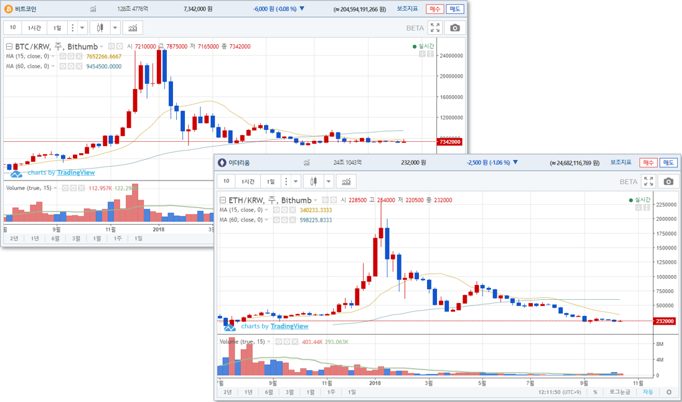The image size is (682, 402).
Task: Toggle MA (15) visibility on the BTC chart
Action: click(63, 56)
